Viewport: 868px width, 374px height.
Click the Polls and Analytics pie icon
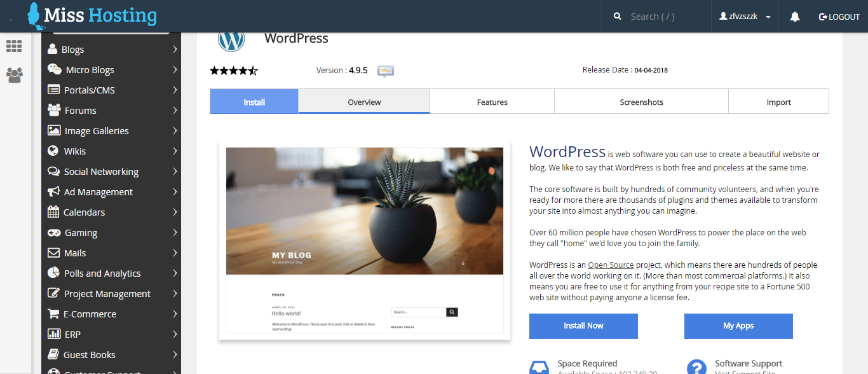point(53,273)
